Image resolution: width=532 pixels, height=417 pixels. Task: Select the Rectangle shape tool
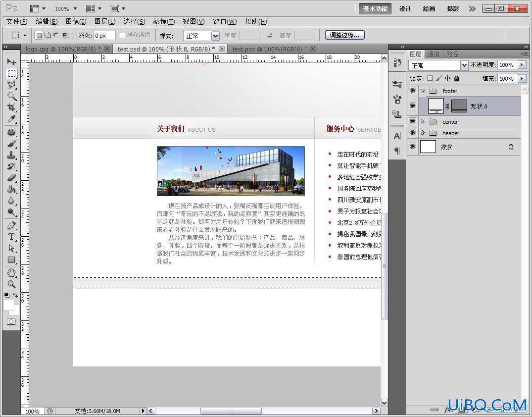pyautogui.click(x=11, y=260)
